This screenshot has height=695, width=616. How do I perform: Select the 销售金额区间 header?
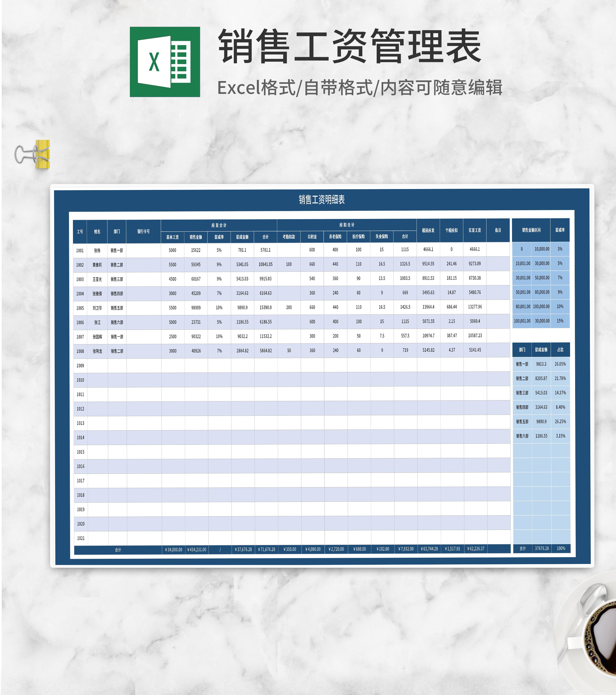[x=531, y=230]
